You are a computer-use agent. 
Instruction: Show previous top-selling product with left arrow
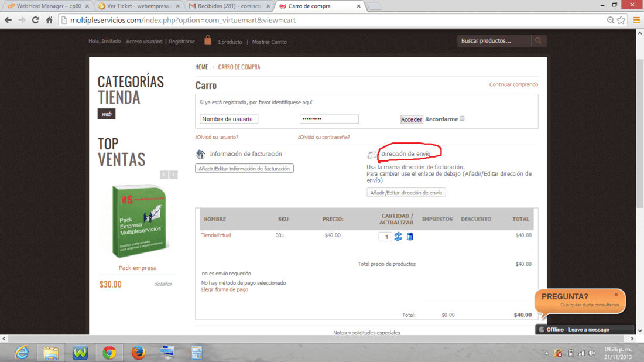click(164, 175)
